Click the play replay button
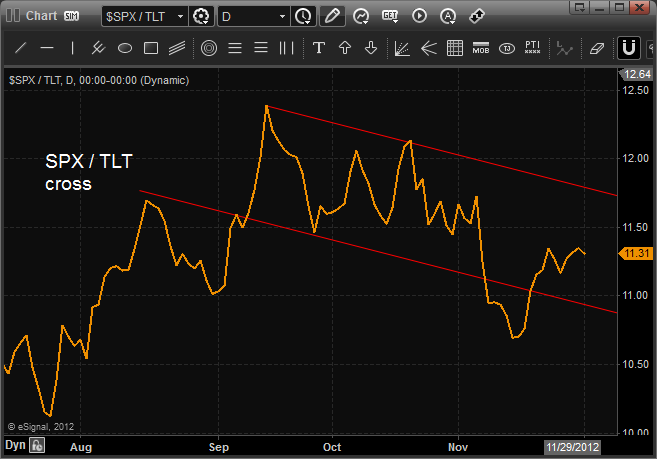This screenshot has width=657, height=459. point(419,16)
